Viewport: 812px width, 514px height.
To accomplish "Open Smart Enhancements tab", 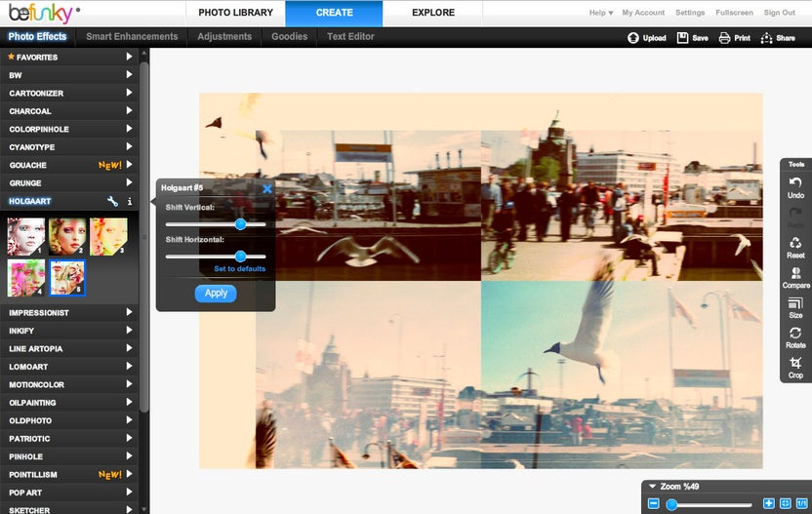I will (132, 37).
